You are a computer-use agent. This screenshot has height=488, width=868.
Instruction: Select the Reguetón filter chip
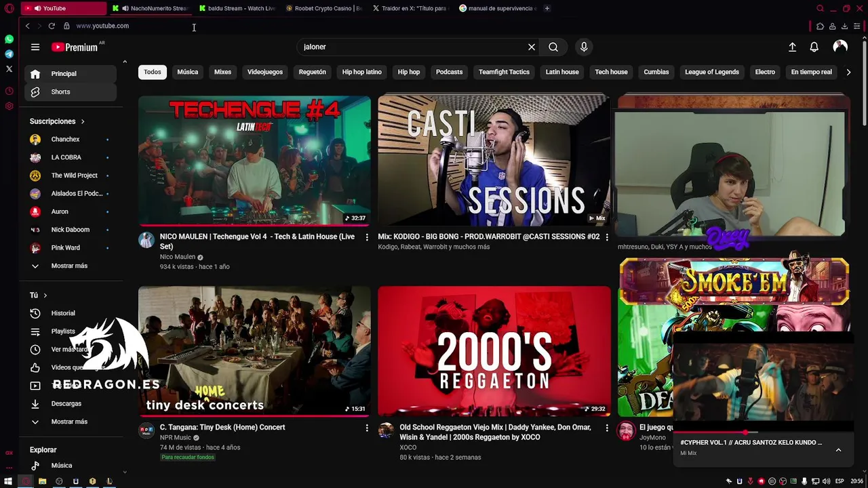(313, 72)
